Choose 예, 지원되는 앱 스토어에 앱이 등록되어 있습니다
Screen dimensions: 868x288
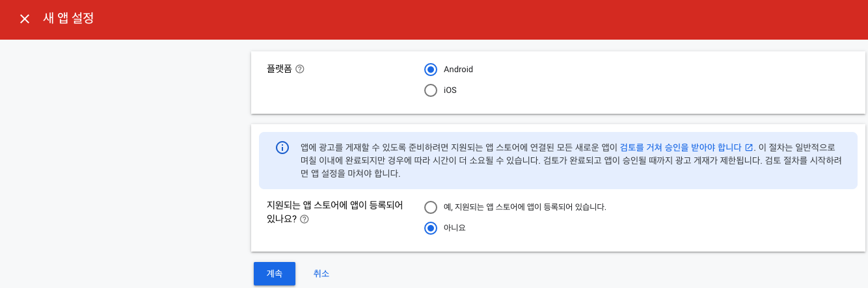[430, 207]
